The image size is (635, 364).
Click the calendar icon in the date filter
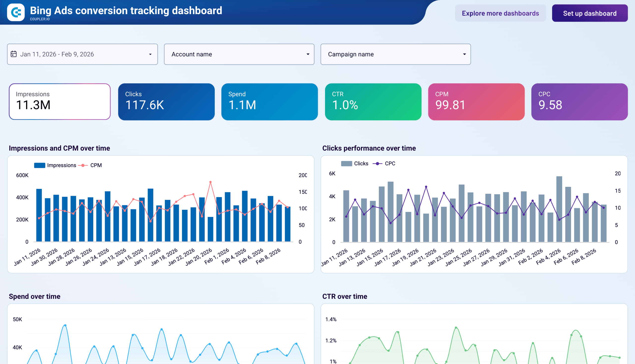(14, 54)
